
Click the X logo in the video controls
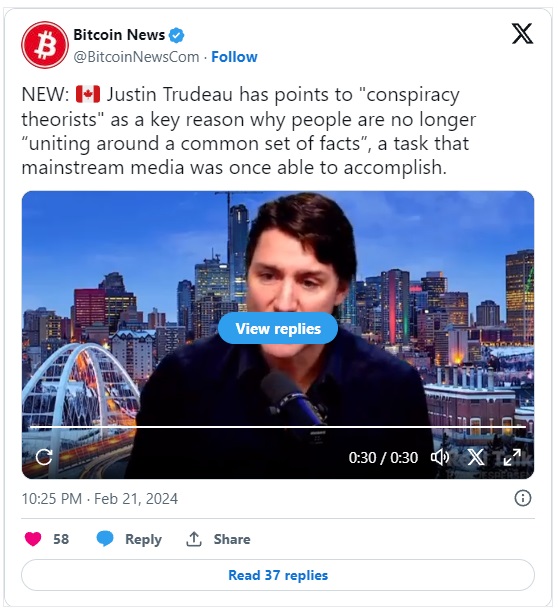tap(476, 457)
